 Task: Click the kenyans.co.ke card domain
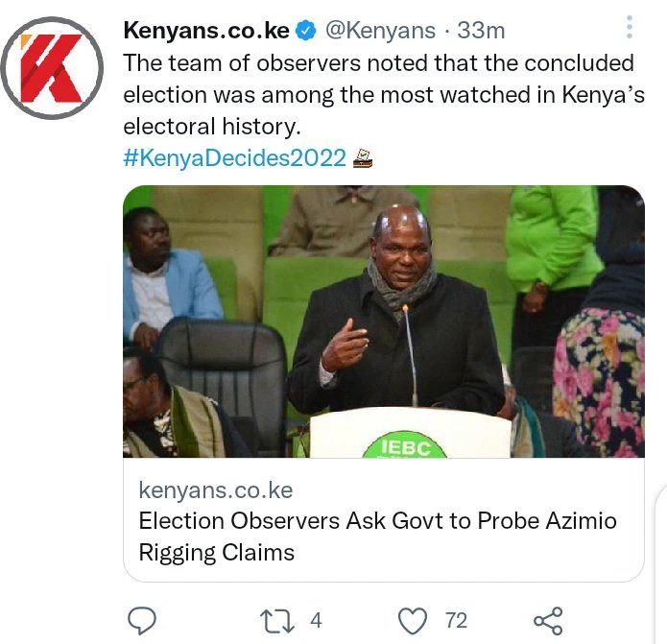coord(216,490)
